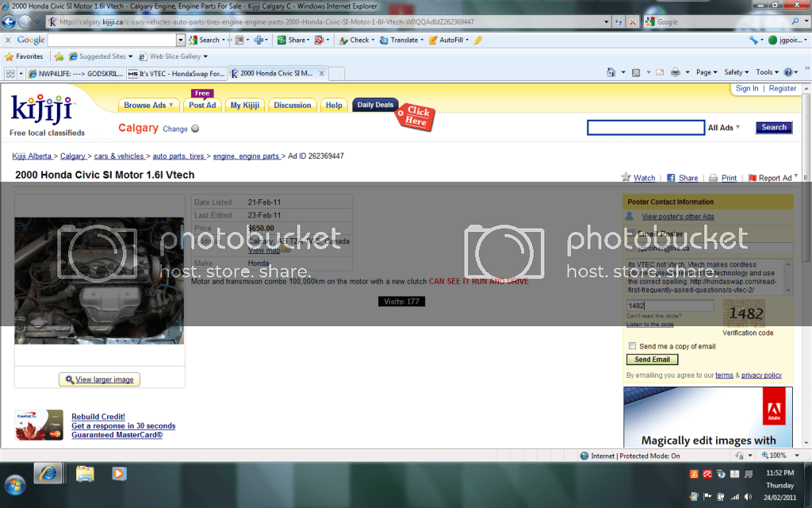
Task: Click the Google Toolbar bookmarks plus icon
Action: point(259,40)
